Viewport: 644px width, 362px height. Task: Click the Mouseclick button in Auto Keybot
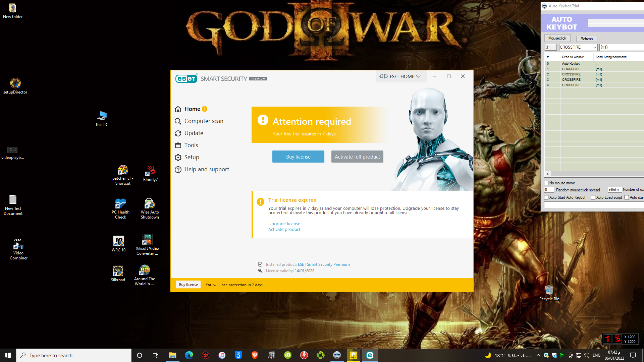(x=557, y=38)
